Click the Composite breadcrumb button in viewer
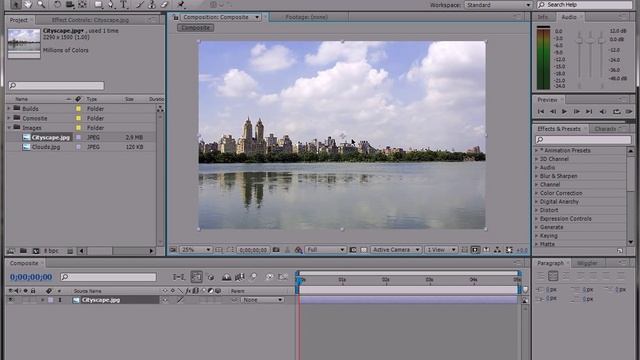Image resolution: width=640 pixels, height=360 pixels. point(196,28)
